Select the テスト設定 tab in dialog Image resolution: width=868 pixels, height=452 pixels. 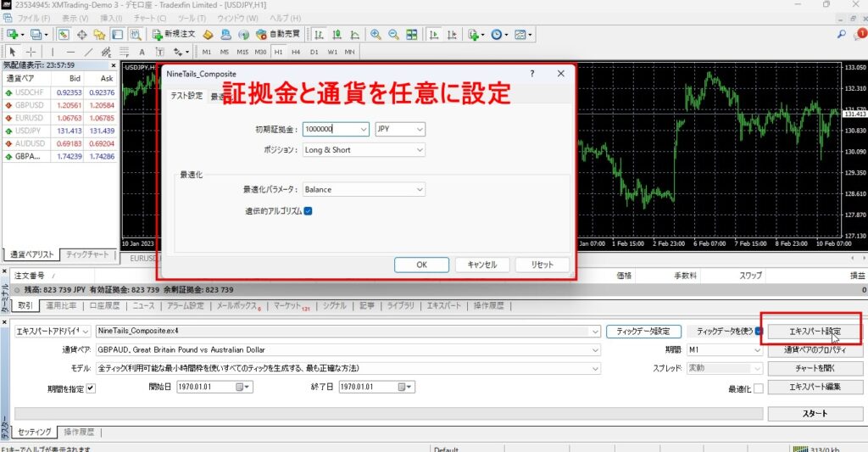coord(186,96)
